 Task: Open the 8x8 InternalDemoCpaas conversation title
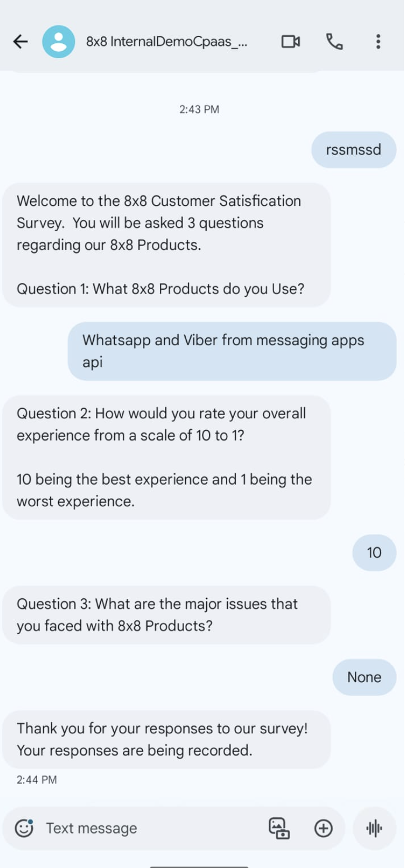coord(167,41)
